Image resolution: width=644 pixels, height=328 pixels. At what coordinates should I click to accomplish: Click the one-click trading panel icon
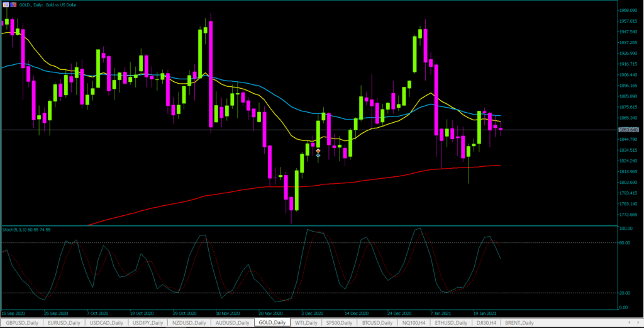4,5
